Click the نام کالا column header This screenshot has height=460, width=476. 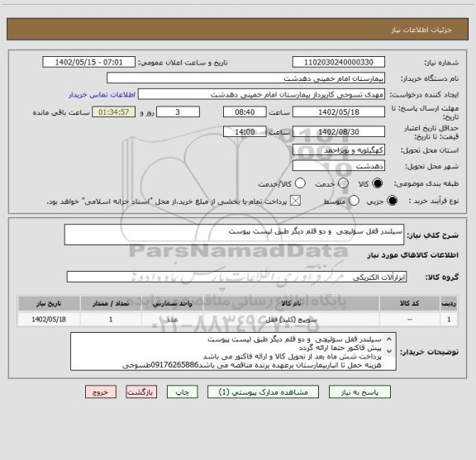pos(291,303)
